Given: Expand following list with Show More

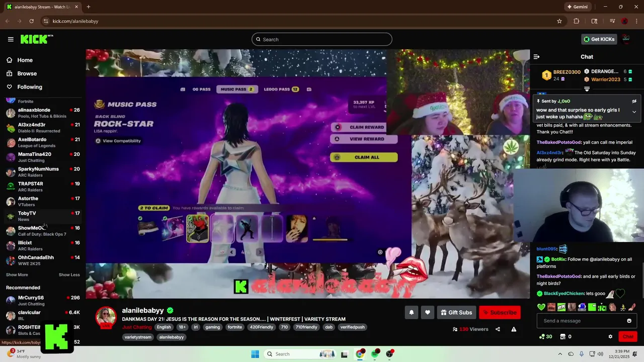Looking at the screenshot, I should click(x=17, y=275).
